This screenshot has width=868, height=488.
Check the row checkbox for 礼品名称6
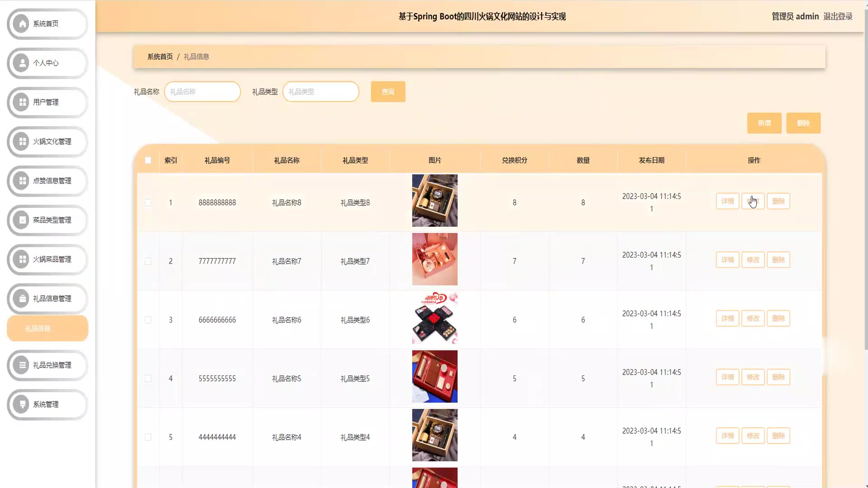(x=148, y=320)
